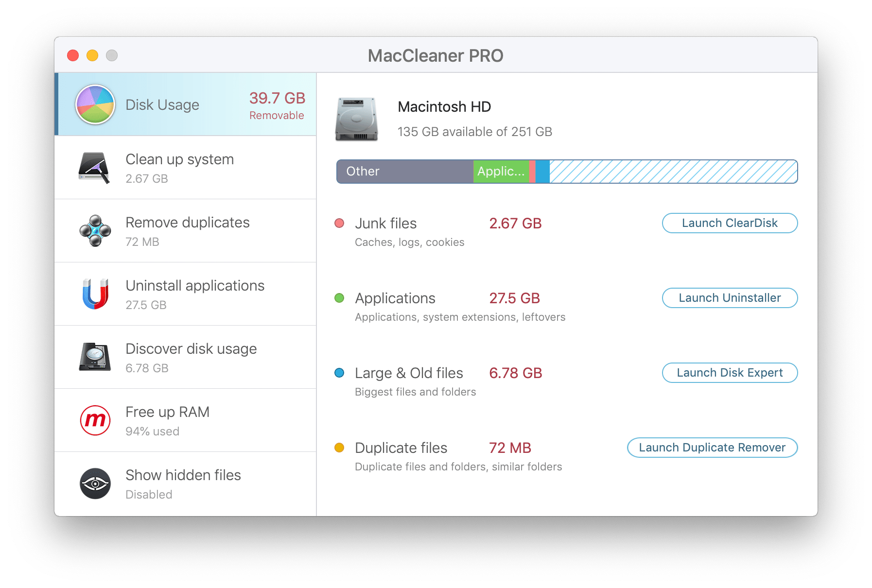Click the Duplicate files label

pyautogui.click(x=401, y=448)
